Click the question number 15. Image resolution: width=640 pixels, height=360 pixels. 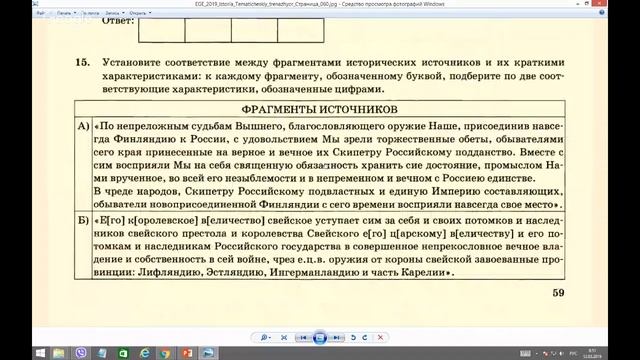82,62
